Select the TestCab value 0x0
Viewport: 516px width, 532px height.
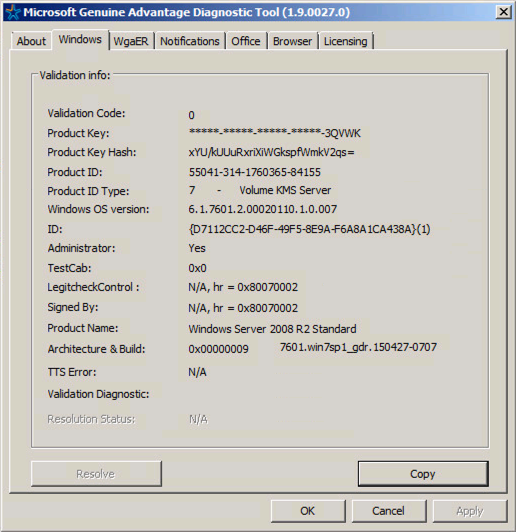click(x=197, y=268)
